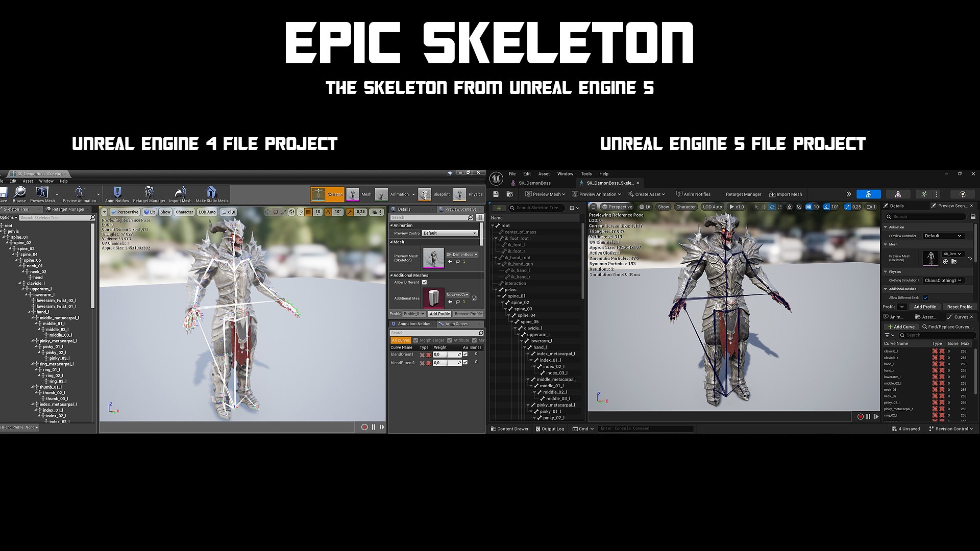Click the green add bone plus in UE5

tap(499, 208)
